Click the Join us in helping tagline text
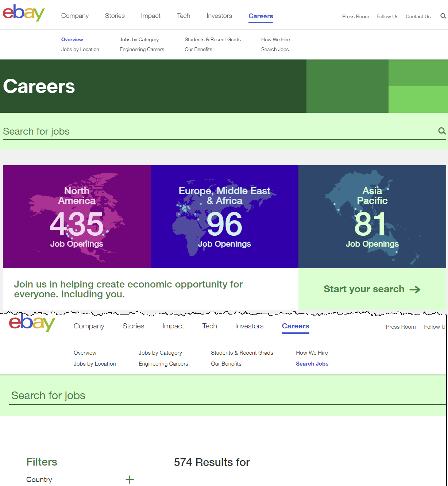 click(128, 289)
